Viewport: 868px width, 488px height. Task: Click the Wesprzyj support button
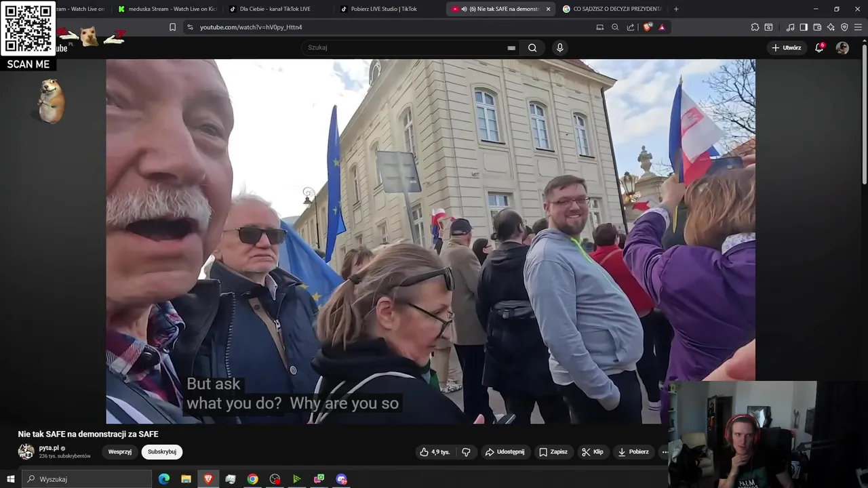click(120, 452)
